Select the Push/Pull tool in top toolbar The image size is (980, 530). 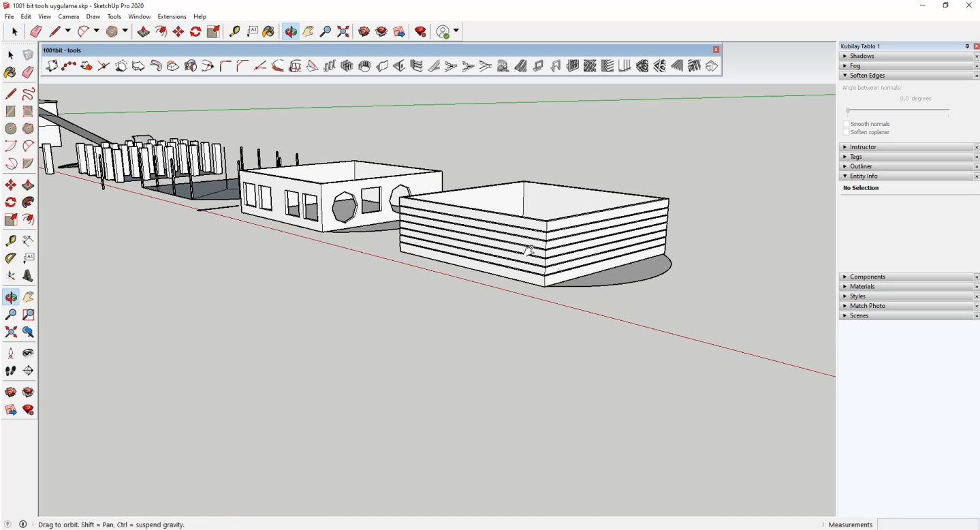(143, 31)
